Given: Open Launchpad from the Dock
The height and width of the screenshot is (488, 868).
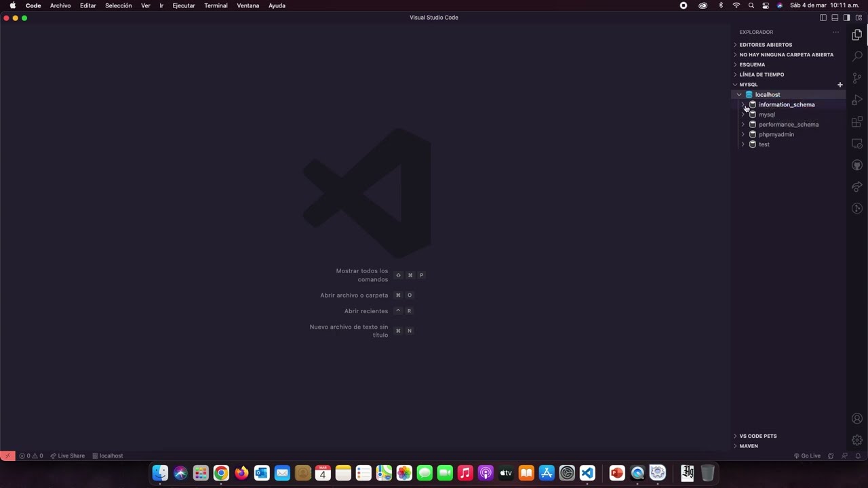Looking at the screenshot, I should coord(201,473).
